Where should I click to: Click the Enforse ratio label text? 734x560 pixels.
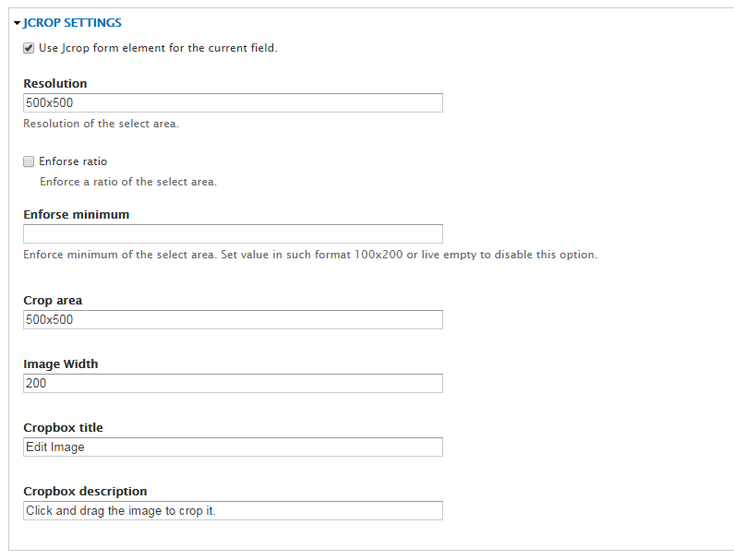point(73,161)
